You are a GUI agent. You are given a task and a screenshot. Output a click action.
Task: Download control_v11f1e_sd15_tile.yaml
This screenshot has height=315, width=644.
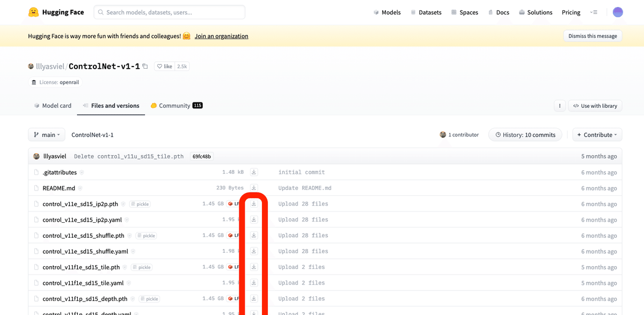(x=254, y=283)
